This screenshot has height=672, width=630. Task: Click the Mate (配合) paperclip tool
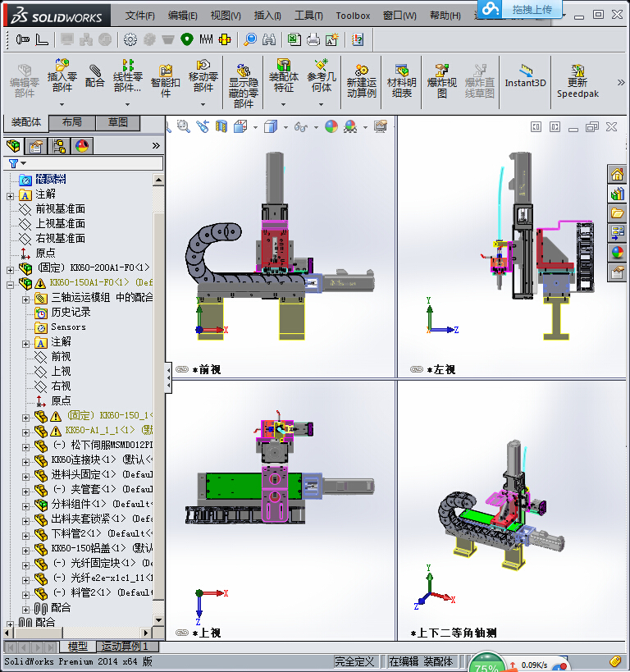pos(94,75)
